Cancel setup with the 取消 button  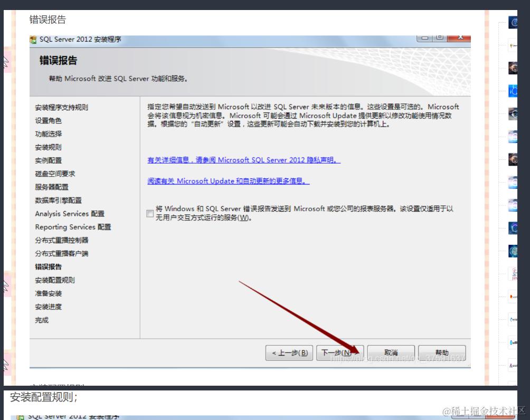point(391,353)
